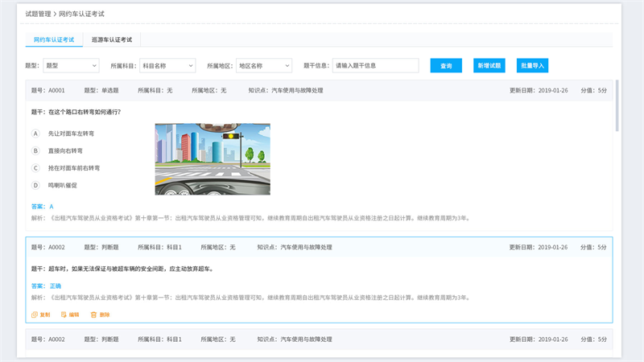Click the 查询 search button

[446, 65]
